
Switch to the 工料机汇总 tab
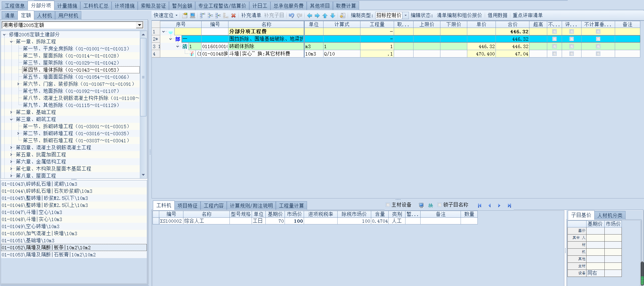coord(96,6)
